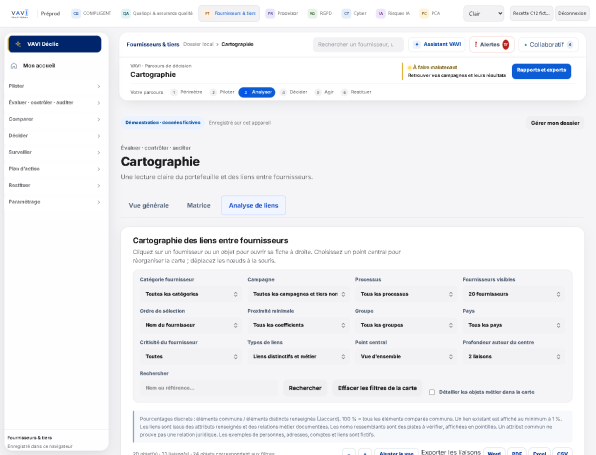Select the Fournisseurs & tiers module
Viewport: 596px width, 455px height.
point(229,13)
